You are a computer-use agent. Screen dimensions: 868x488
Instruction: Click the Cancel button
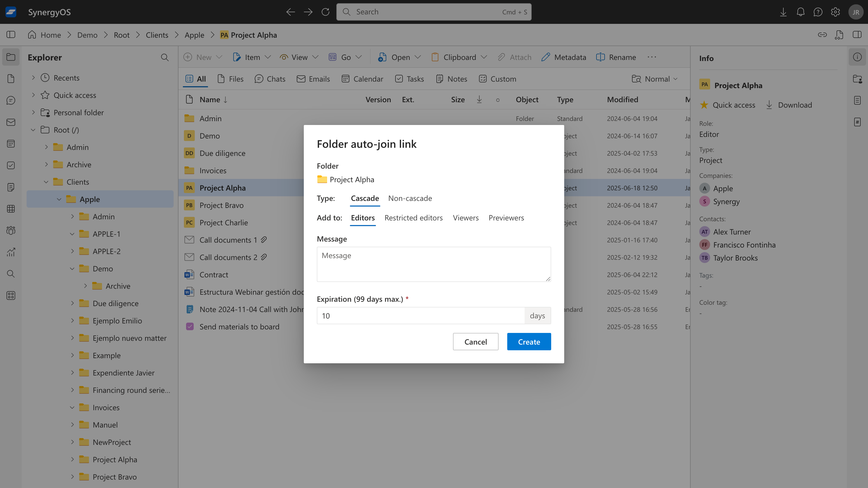point(475,342)
